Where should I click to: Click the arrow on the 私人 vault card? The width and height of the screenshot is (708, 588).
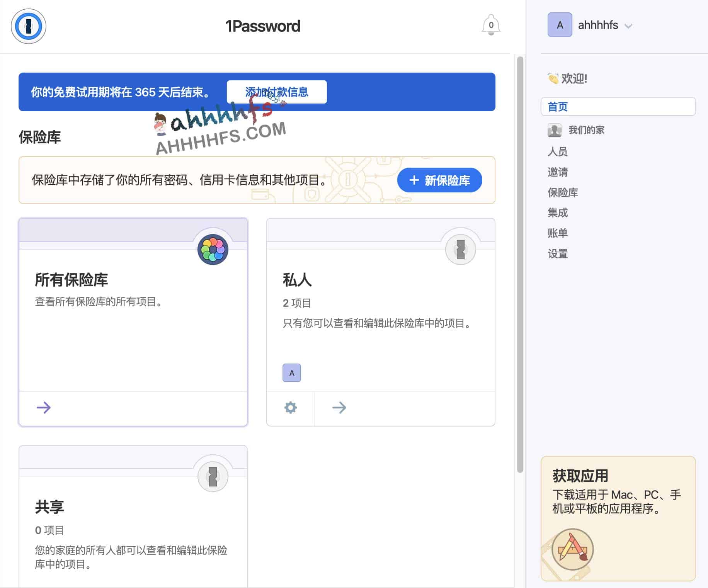[x=339, y=408]
